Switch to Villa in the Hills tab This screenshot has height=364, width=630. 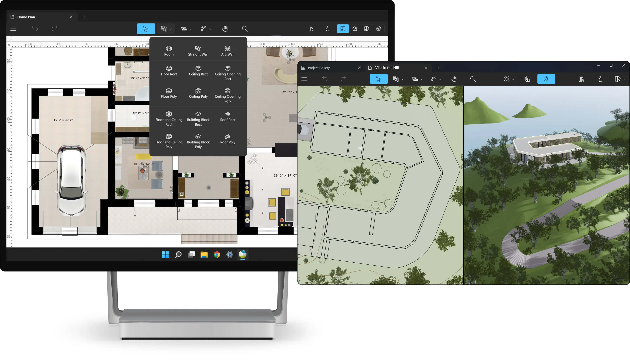click(x=395, y=68)
